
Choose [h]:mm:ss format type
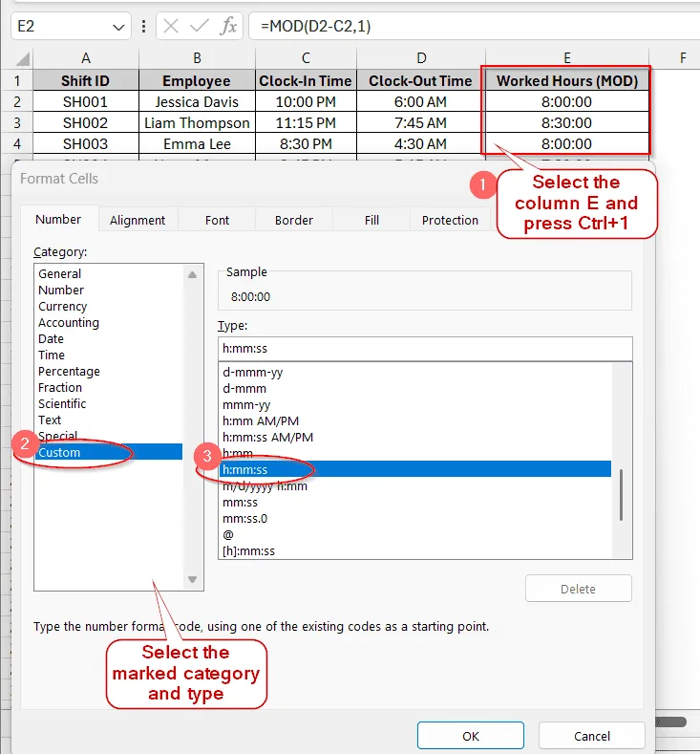(415, 551)
